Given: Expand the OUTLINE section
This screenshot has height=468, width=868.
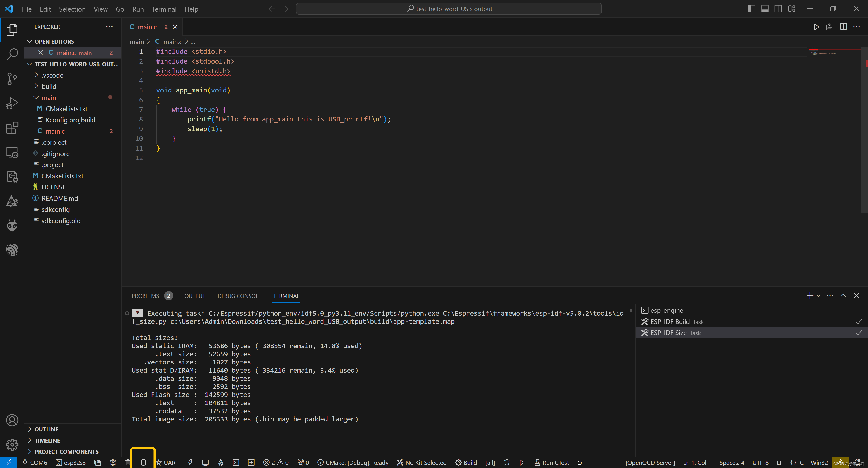Looking at the screenshot, I should 73,429.
